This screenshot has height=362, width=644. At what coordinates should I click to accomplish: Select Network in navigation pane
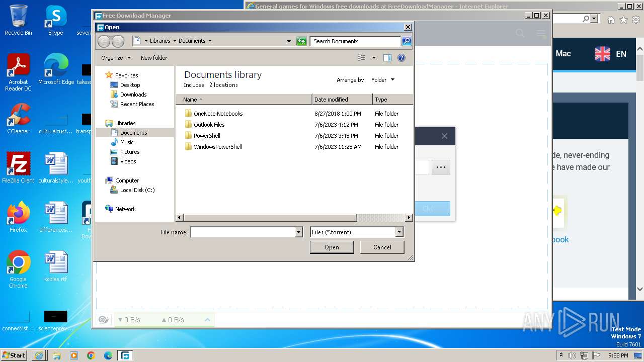pos(125,209)
